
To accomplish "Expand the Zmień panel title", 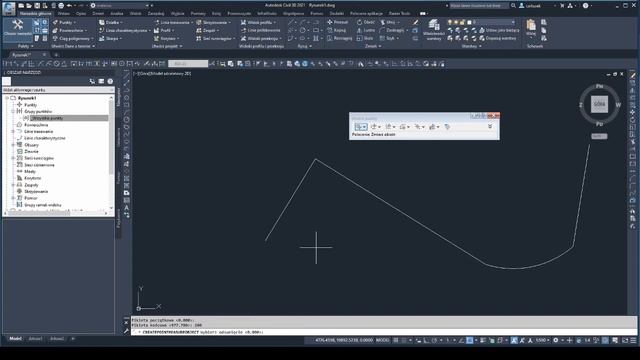I will click(x=373, y=46).
